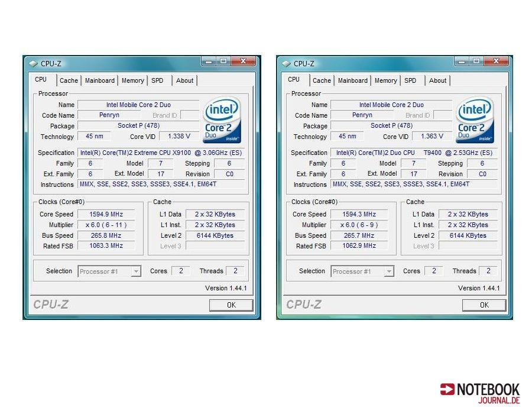Maximize the right CPU-Z window
The height and width of the screenshot is (414, 532).
coord(476,61)
